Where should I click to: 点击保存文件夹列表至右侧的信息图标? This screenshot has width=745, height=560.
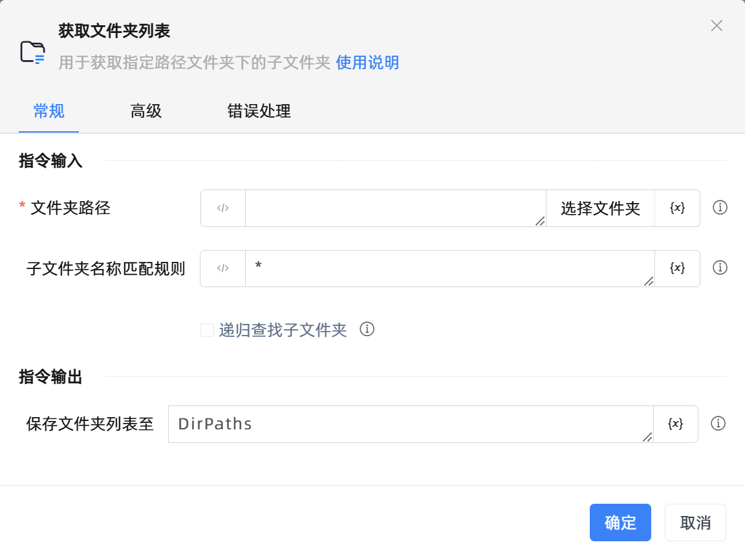click(x=719, y=424)
